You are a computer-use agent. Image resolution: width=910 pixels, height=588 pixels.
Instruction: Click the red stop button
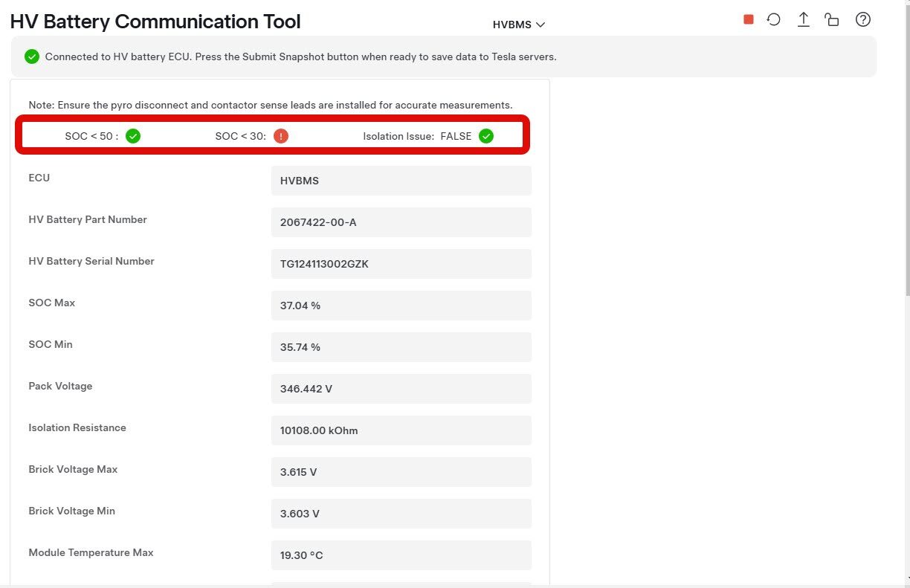[749, 20]
